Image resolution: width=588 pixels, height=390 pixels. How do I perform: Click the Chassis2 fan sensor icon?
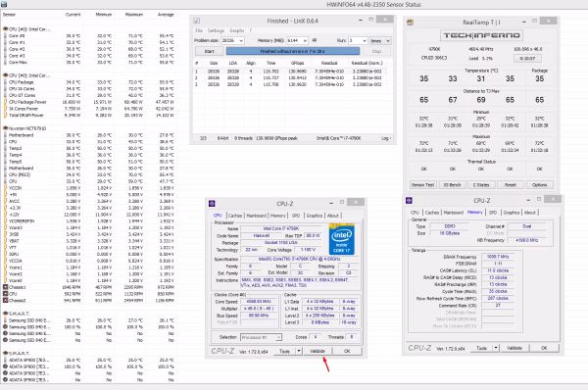5,301
